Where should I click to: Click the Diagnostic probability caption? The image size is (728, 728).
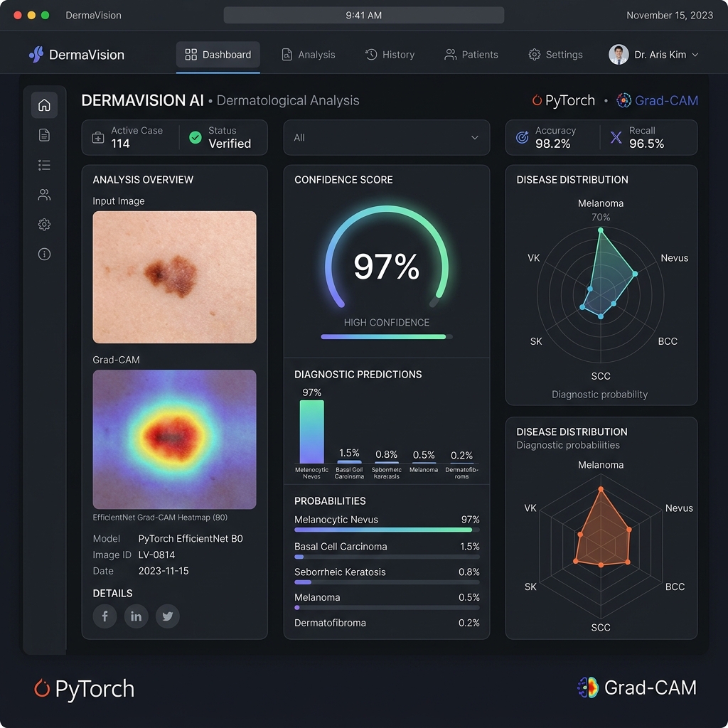599,395
